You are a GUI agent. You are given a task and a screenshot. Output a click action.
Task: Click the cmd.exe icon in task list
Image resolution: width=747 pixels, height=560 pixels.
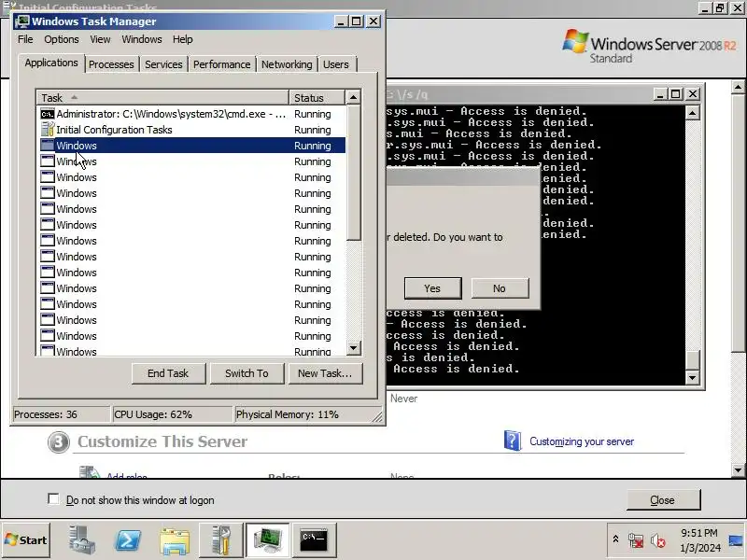[x=48, y=114]
